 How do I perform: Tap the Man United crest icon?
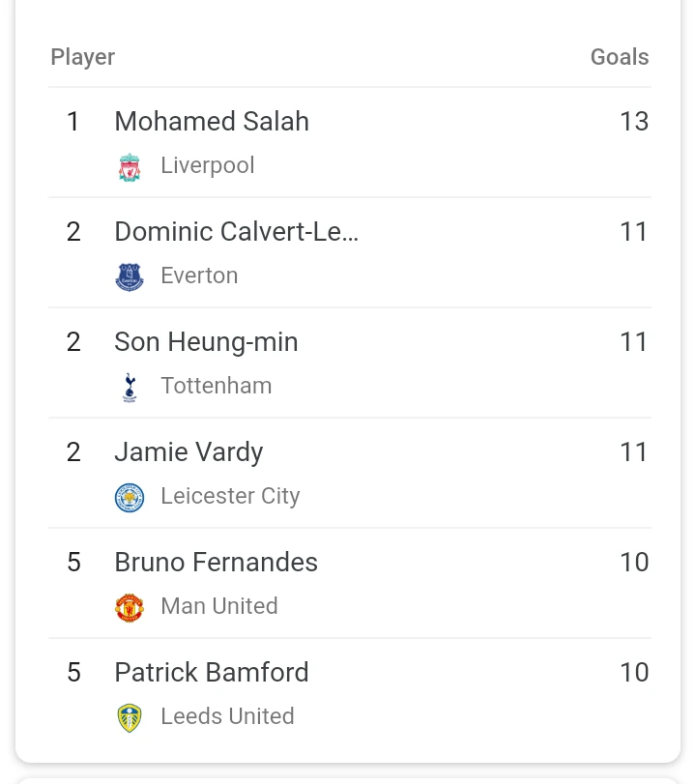click(x=130, y=607)
